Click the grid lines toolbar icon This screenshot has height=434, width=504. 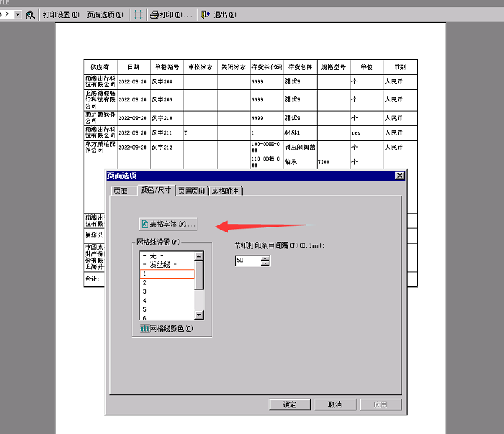point(138,14)
